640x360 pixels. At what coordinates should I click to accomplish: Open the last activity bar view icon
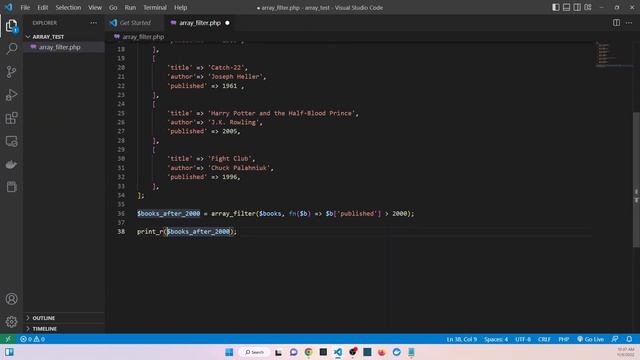pyautogui.click(x=11, y=187)
